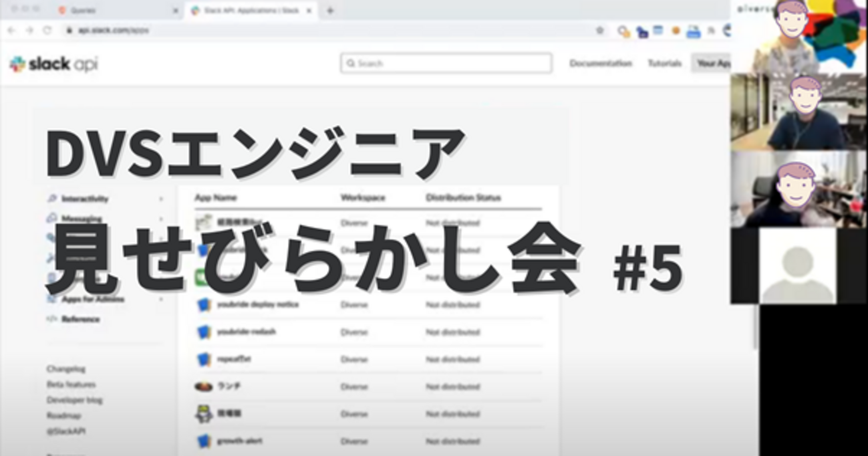Open a new browser tab with plus
Screen dimensions: 868x456
(330, 10)
